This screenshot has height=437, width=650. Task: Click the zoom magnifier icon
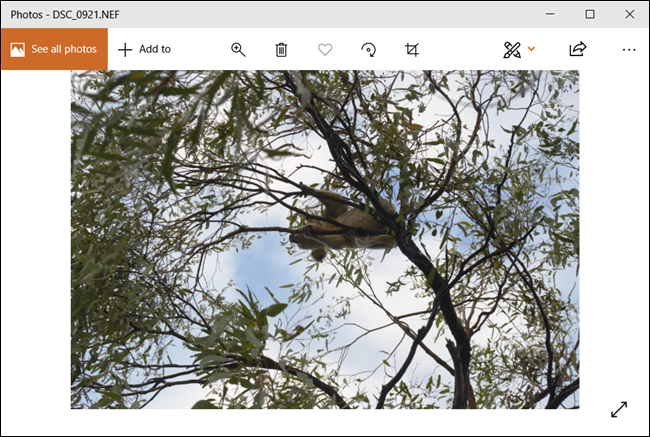tap(238, 49)
